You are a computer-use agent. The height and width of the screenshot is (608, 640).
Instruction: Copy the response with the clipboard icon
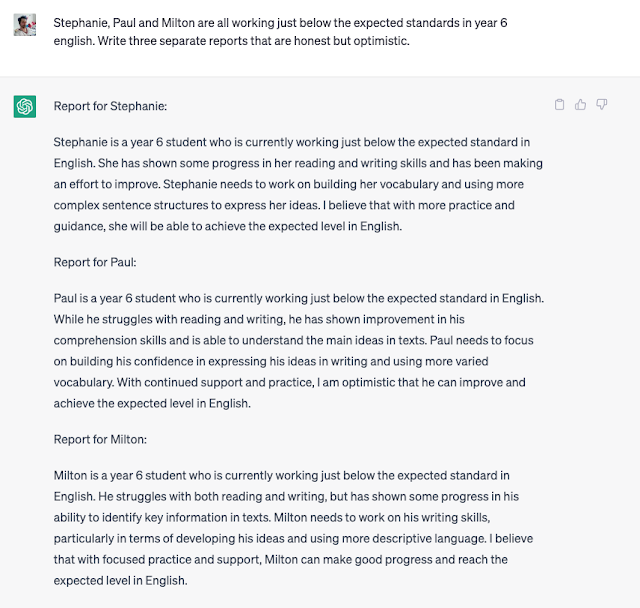[x=560, y=104]
